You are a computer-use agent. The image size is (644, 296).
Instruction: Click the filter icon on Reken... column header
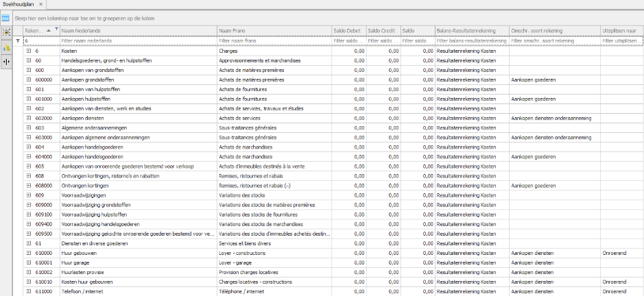click(x=56, y=29)
